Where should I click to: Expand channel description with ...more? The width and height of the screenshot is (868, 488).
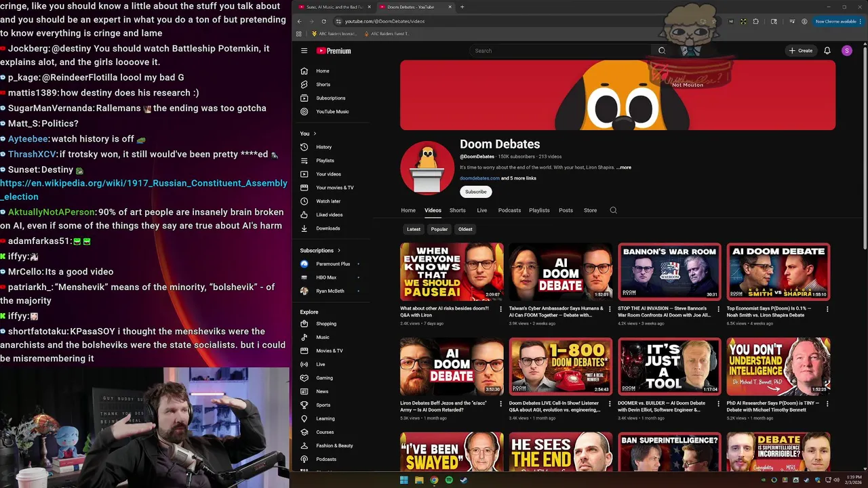pyautogui.click(x=624, y=167)
